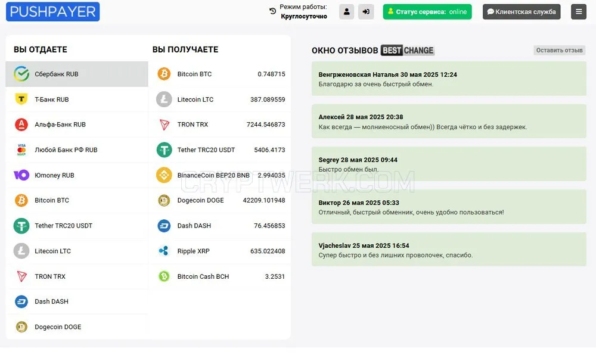Select Любой Банк РФ RUB to give
The height and width of the screenshot is (364, 596).
pyautogui.click(x=77, y=150)
